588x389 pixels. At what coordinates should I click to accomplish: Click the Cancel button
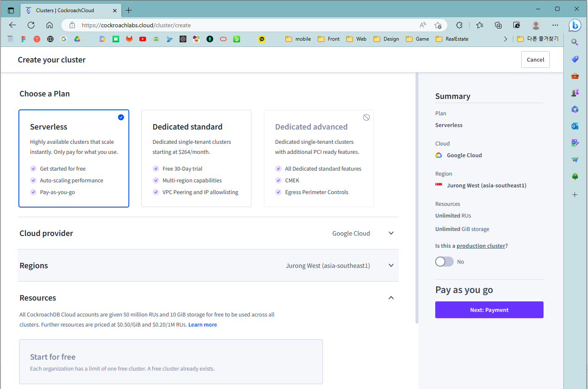(x=536, y=60)
